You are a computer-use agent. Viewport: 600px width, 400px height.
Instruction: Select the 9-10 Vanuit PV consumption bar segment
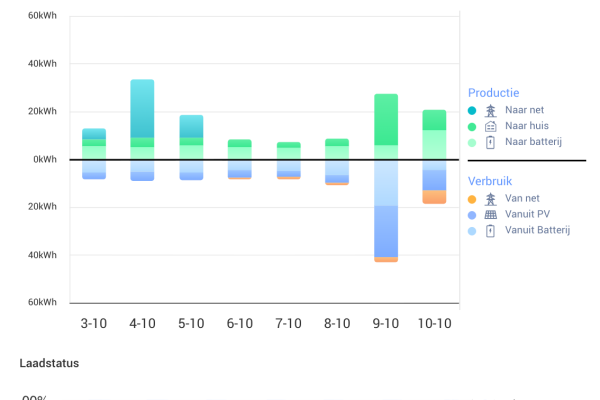point(386,231)
